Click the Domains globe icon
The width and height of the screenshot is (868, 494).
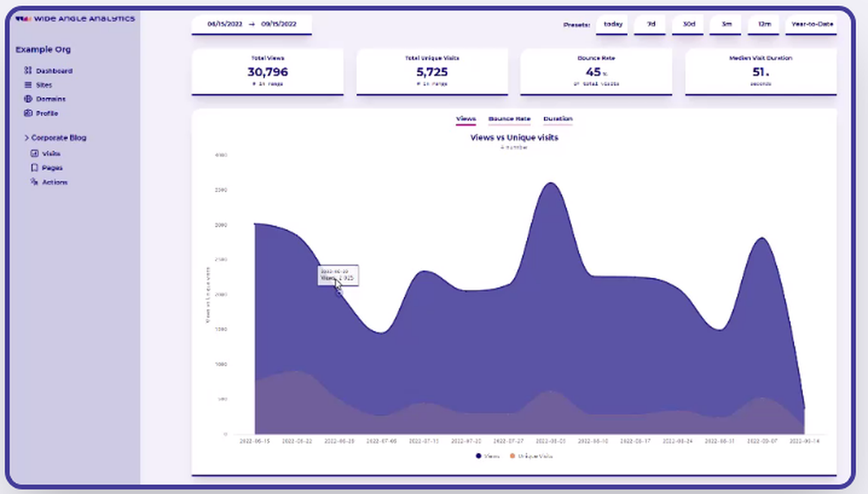pos(28,99)
